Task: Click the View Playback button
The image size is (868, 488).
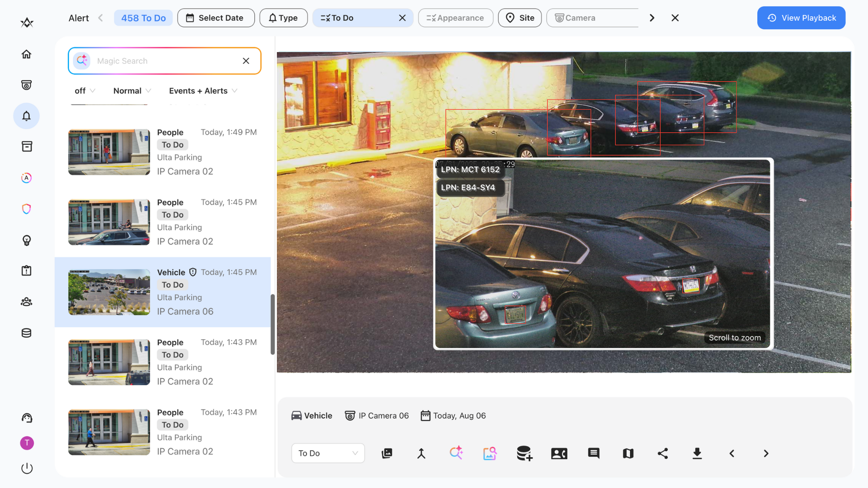Action: (801, 18)
